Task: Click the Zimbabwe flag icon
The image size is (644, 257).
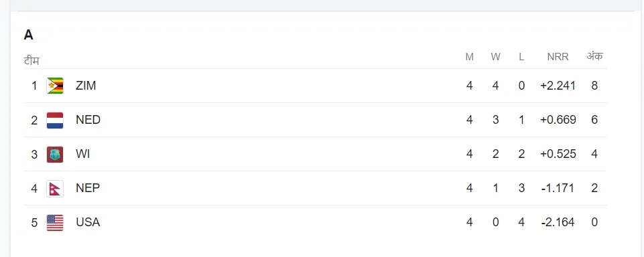Action: point(55,86)
